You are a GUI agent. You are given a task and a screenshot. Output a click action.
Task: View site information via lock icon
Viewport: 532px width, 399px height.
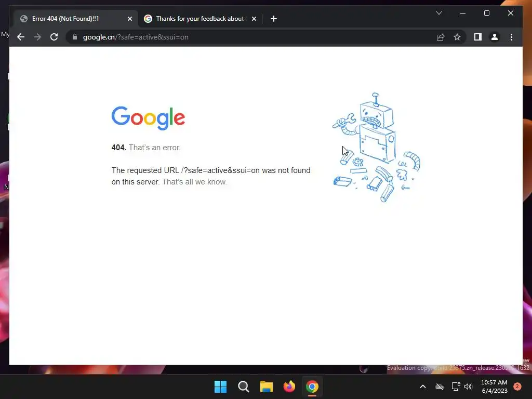coord(75,37)
